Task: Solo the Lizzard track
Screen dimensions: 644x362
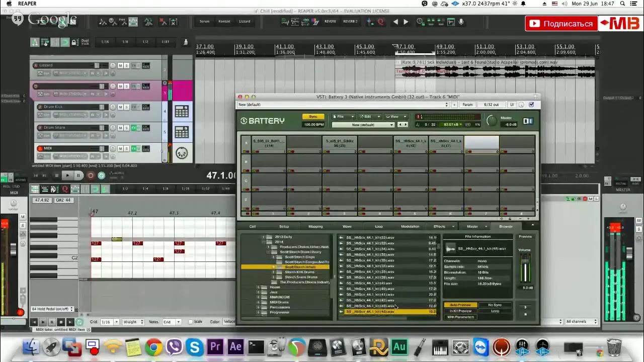Action: tap(127, 65)
